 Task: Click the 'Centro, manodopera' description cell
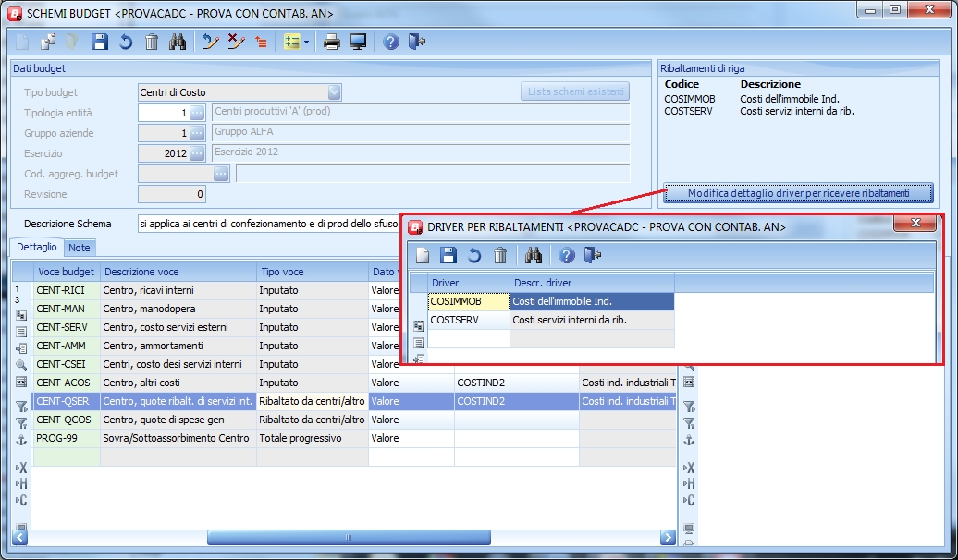pos(178,309)
